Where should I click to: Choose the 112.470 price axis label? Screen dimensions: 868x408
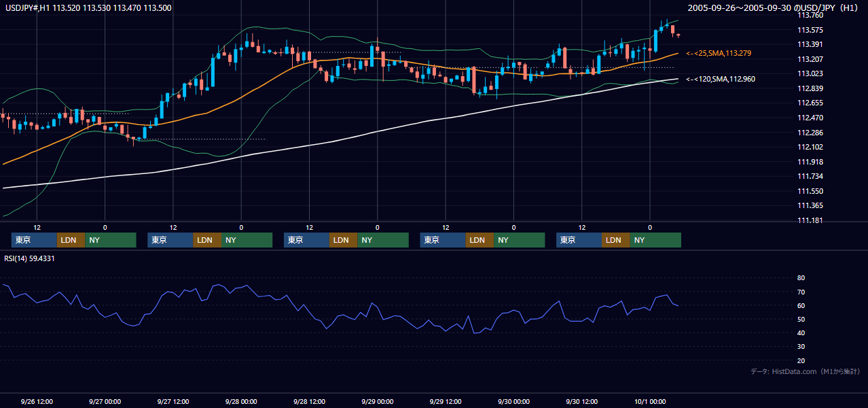click(810, 118)
